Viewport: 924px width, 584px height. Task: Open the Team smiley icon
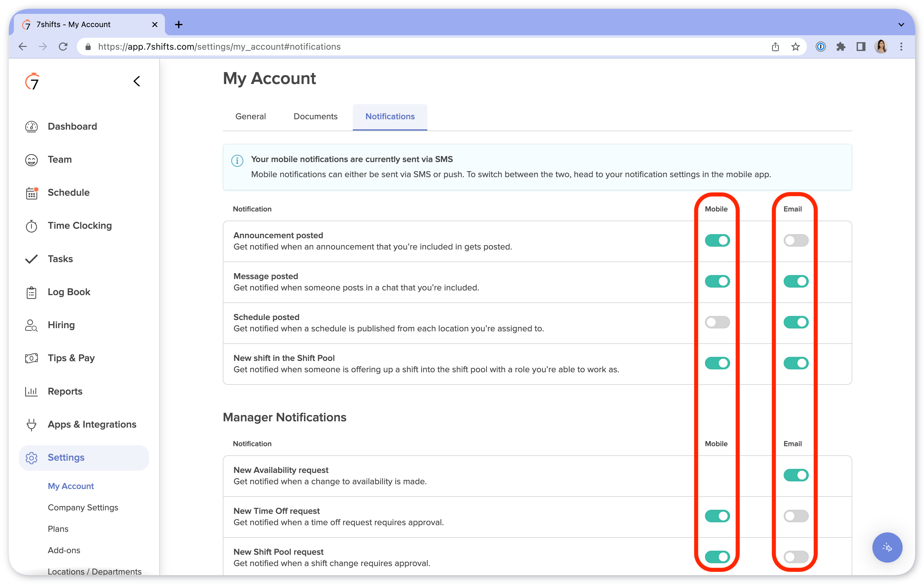31,160
